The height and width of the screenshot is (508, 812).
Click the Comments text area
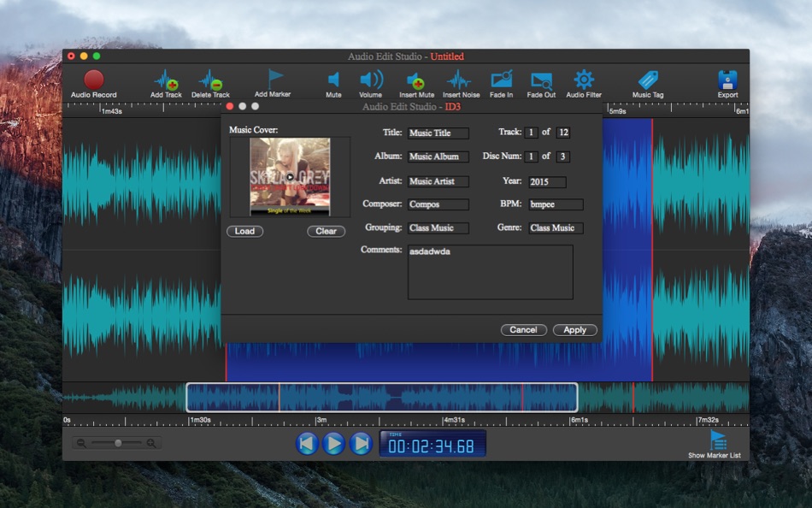pos(491,272)
